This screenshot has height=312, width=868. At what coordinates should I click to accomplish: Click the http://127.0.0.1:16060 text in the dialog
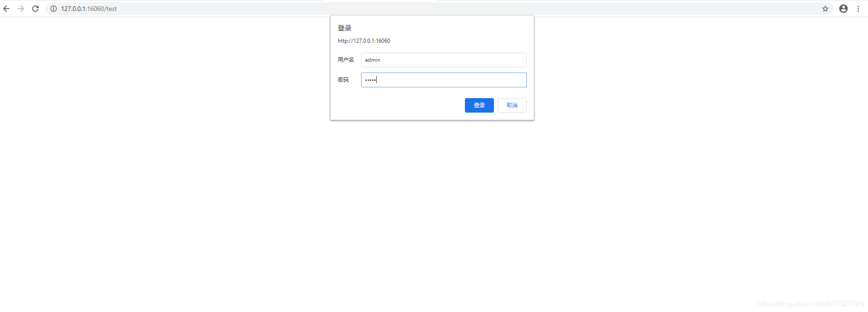coord(364,41)
